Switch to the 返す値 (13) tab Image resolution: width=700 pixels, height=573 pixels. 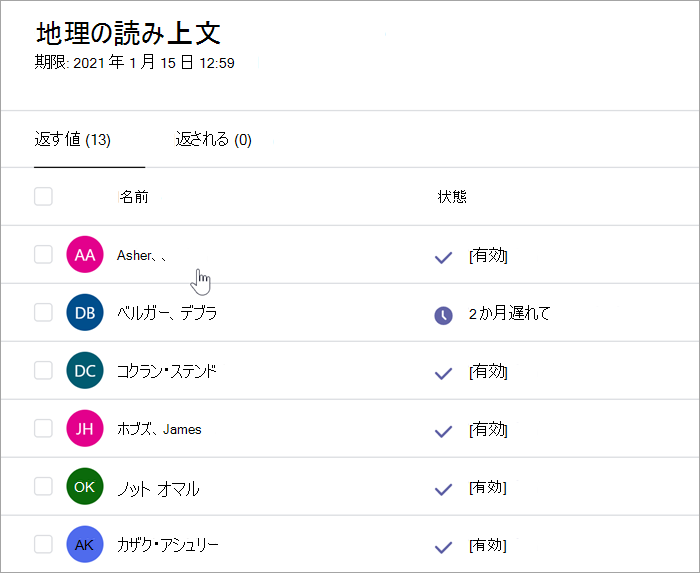point(72,139)
